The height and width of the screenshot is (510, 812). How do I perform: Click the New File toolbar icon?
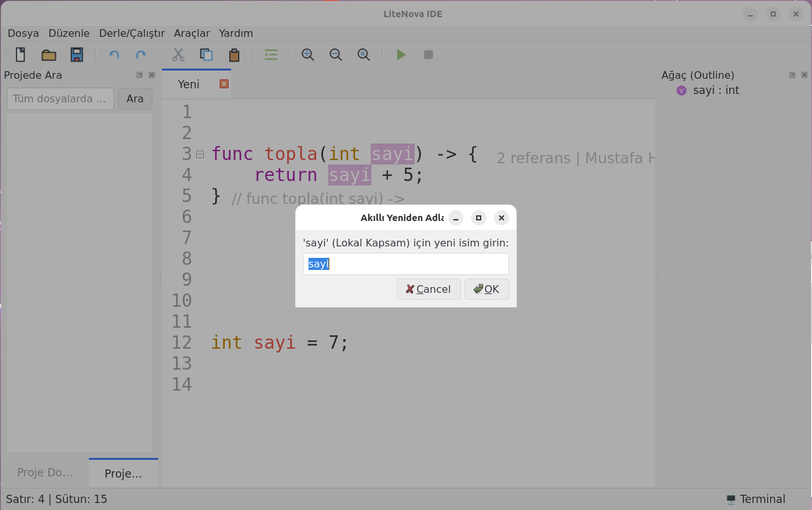tap(21, 55)
